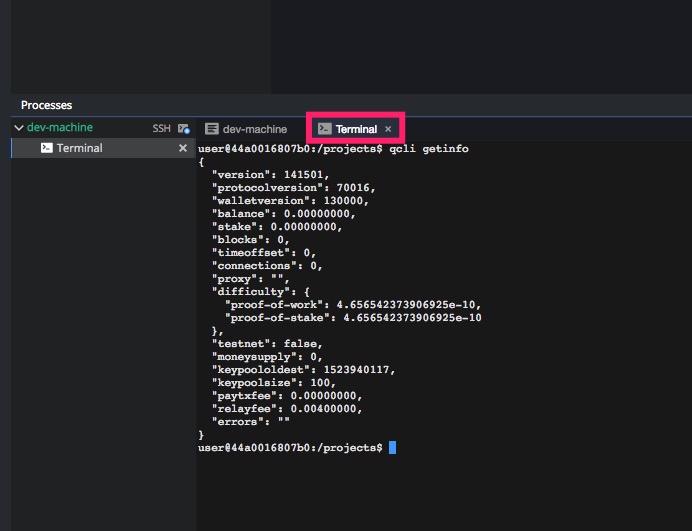Click the terminal cursor at the prompt
The width and height of the screenshot is (692, 531).
point(392,448)
